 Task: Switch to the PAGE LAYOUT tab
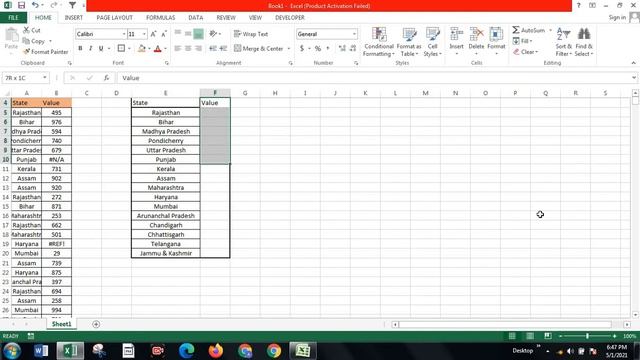click(x=114, y=18)
